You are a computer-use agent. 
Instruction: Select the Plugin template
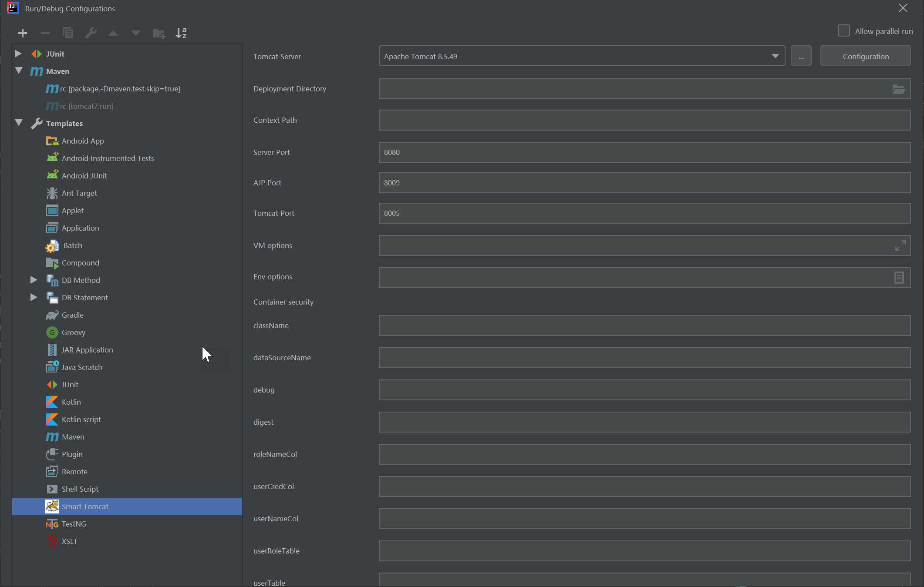tap(72, 454)
